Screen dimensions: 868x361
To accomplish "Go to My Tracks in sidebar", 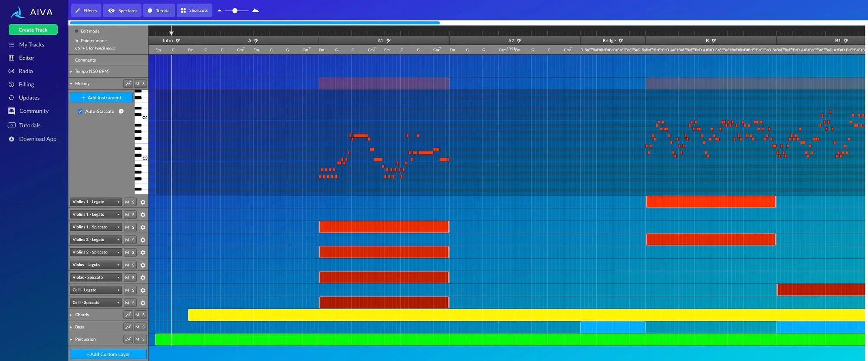I will [32, 44].
